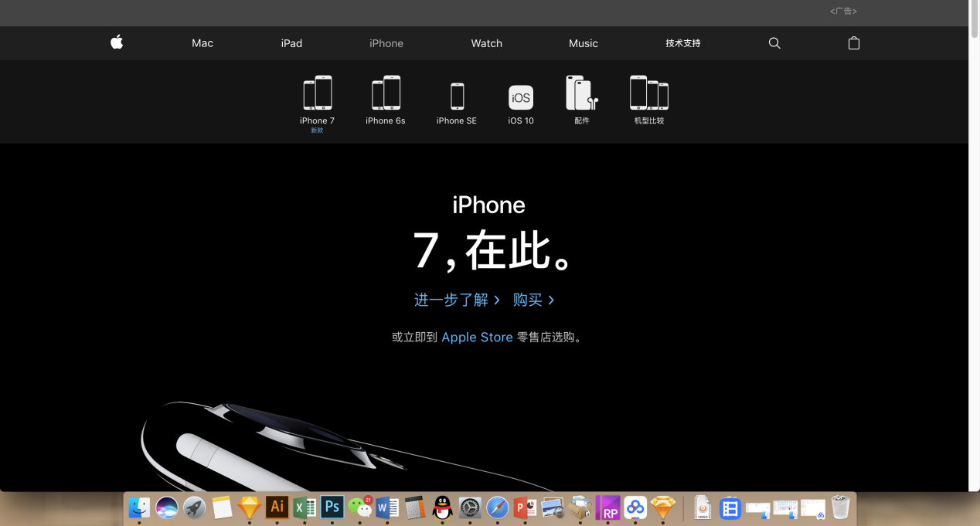Follow the Apple Store link
The height and width of the screenshot is (526, 980).
tap(477, 338)
